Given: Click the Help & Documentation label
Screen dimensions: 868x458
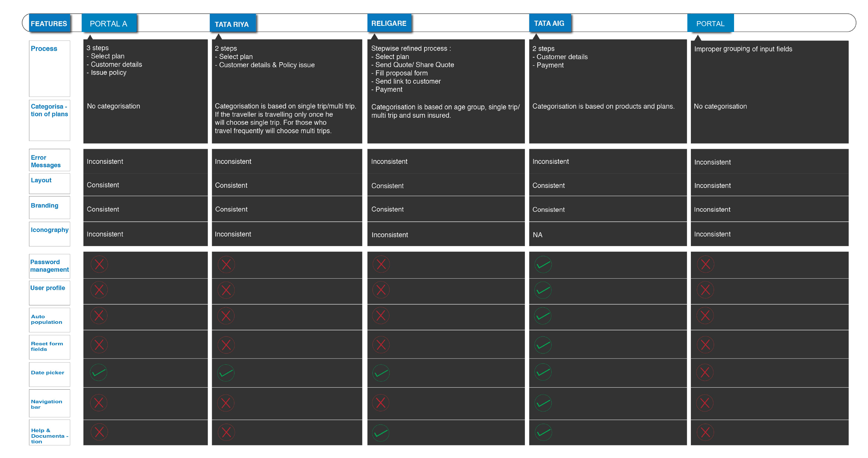Looking at the screenshot, I should [50, 432].
